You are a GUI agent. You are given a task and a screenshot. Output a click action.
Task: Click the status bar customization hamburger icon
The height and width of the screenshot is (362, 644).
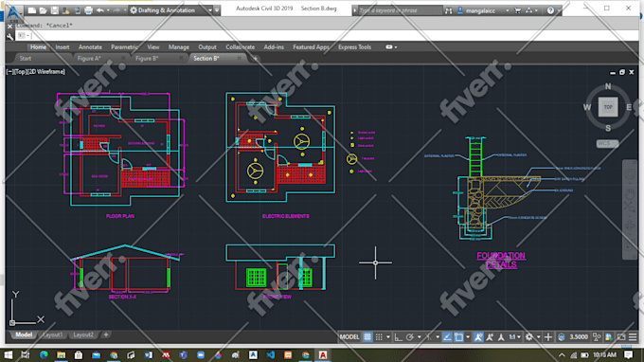[633, 337]
